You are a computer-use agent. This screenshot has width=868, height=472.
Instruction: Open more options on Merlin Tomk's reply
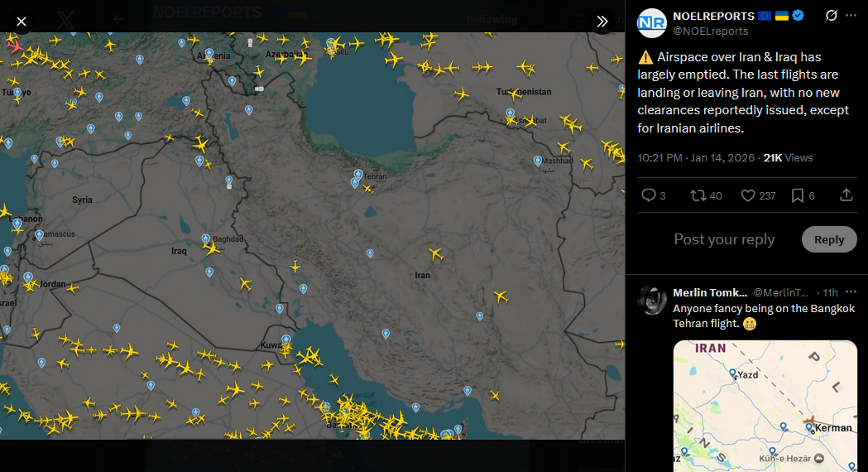(851, 292)
